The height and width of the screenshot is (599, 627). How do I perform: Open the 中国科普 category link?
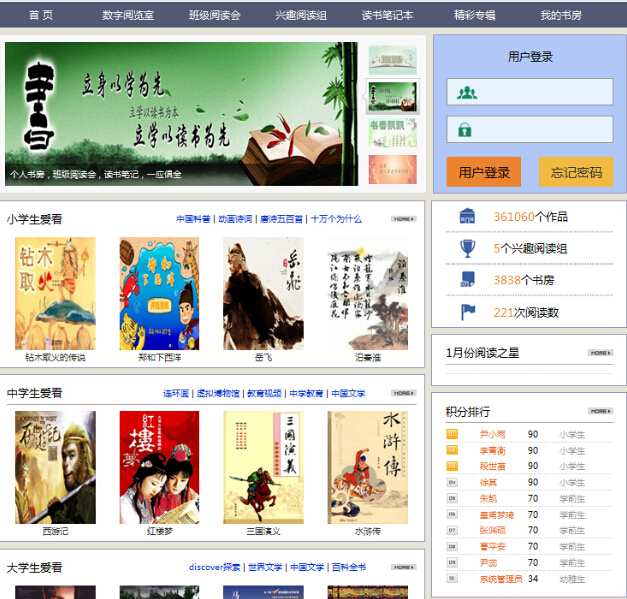click(193, 219)
